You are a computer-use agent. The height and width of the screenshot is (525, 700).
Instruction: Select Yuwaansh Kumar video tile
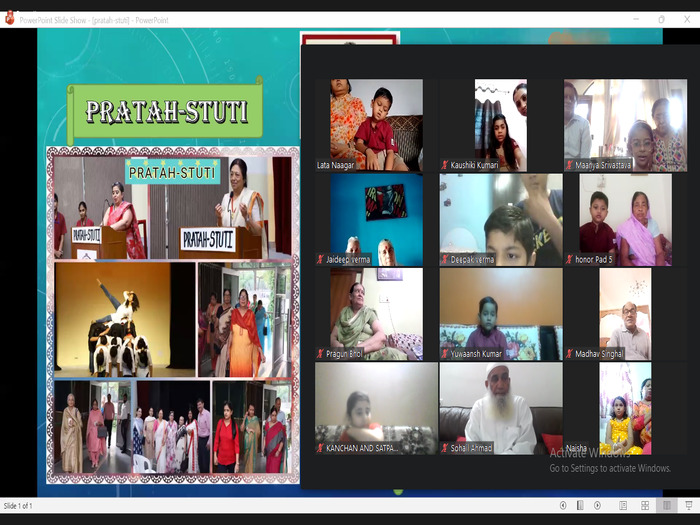[x=501, y=314]
